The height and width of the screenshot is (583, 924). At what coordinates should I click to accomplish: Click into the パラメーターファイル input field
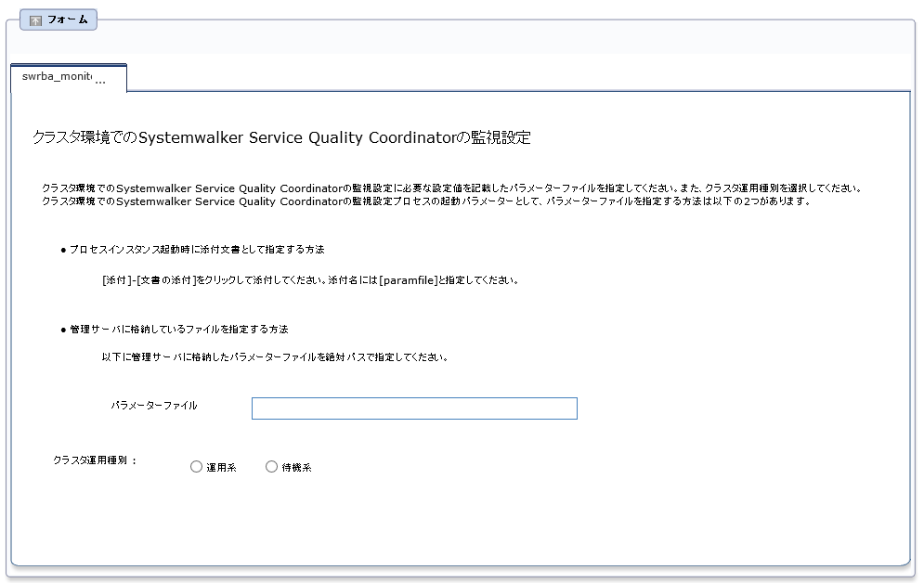click(x=414, y=408)
